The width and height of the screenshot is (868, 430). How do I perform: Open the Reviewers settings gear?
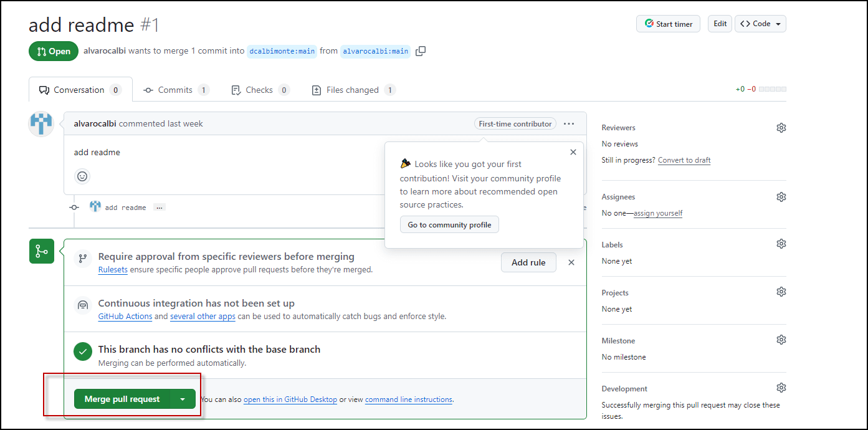coord(781,127)
